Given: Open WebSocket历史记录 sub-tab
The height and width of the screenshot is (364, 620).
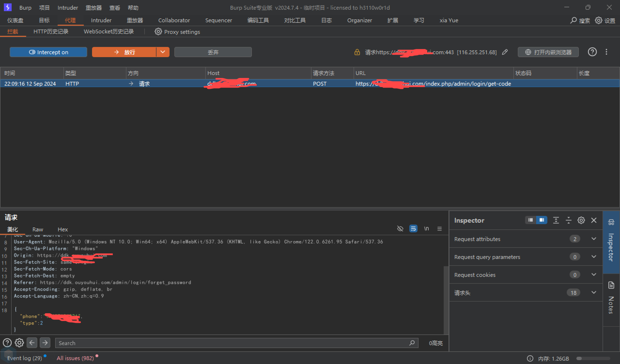Looking at the screenshot, I should pos(108,31).
